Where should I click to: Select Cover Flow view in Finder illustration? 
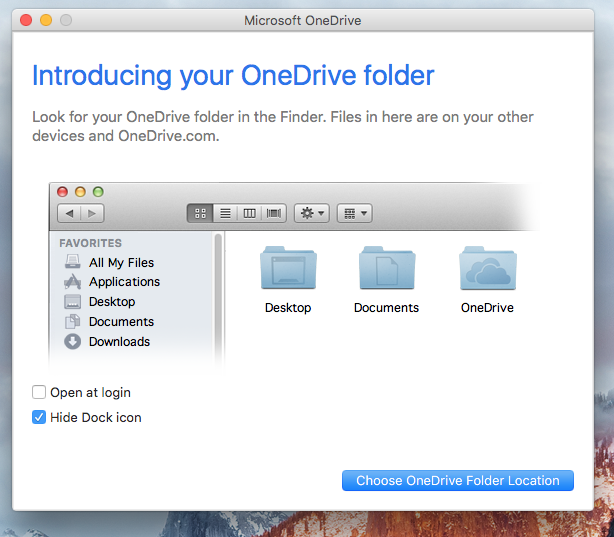coord(274,213)
